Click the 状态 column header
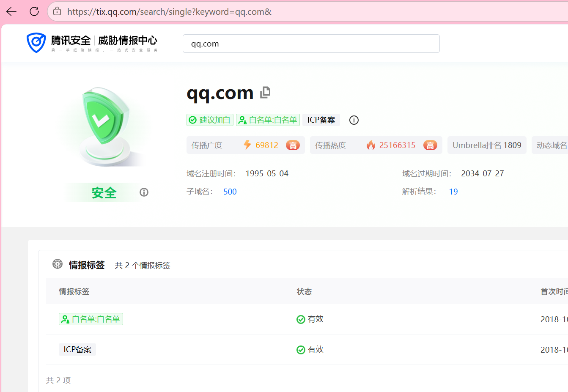Screen dimensions: 568x392 tap(304, 291)
